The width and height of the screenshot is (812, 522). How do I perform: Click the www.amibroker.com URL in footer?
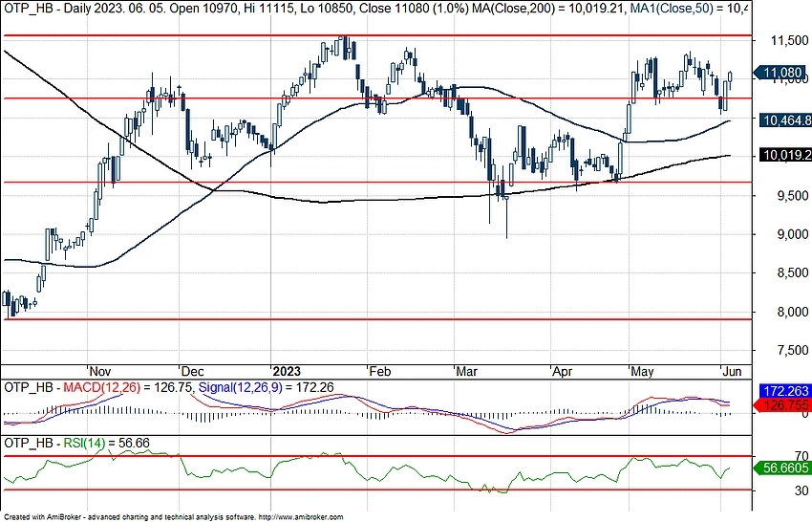pos(307,517)
